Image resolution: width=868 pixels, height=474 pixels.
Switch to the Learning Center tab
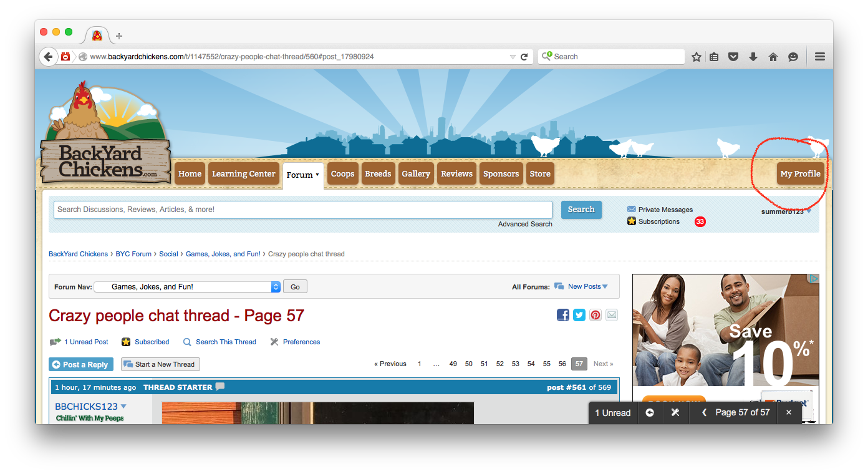click(243, 174)
